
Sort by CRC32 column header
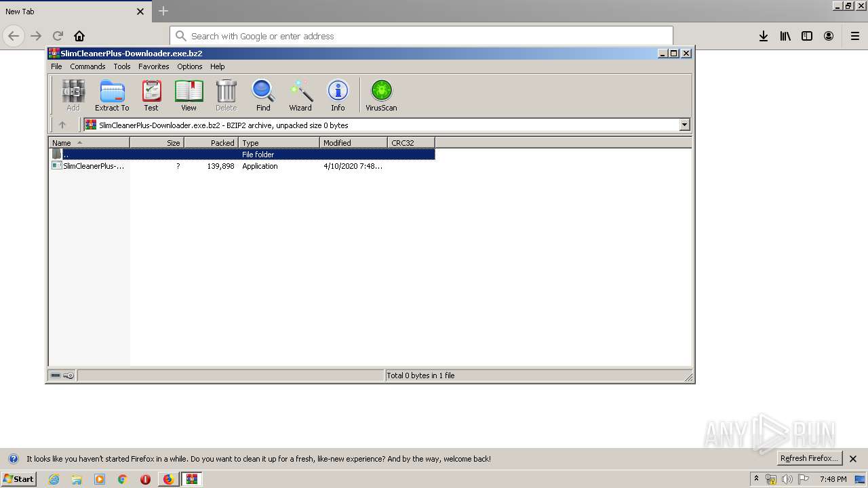tap(411, 142)
